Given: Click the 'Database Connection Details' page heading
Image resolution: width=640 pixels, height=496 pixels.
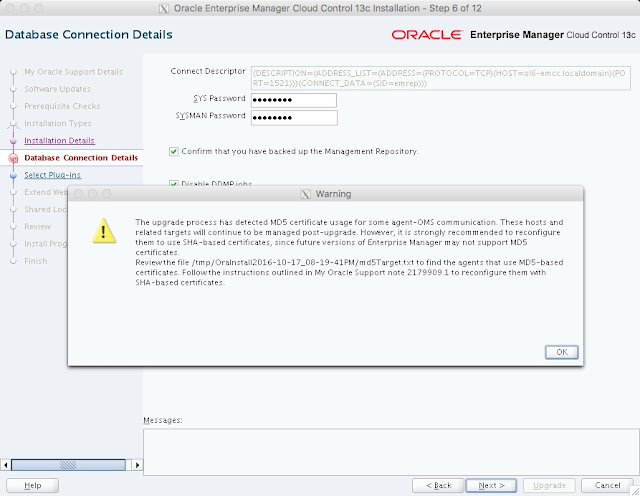Looking at the screenshot, I should 89,35.
